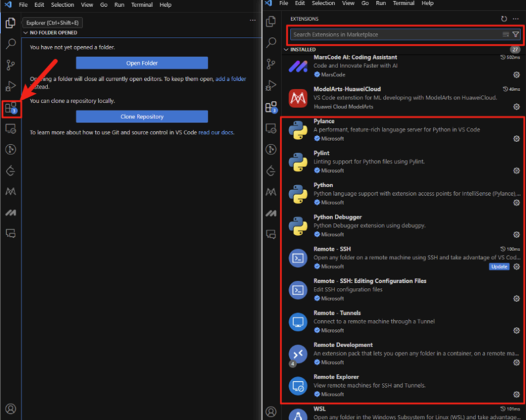Open Search icon in the left window's activity bar
The width and height of the screenshot is (526, 420).
click(x=10, y=44)
